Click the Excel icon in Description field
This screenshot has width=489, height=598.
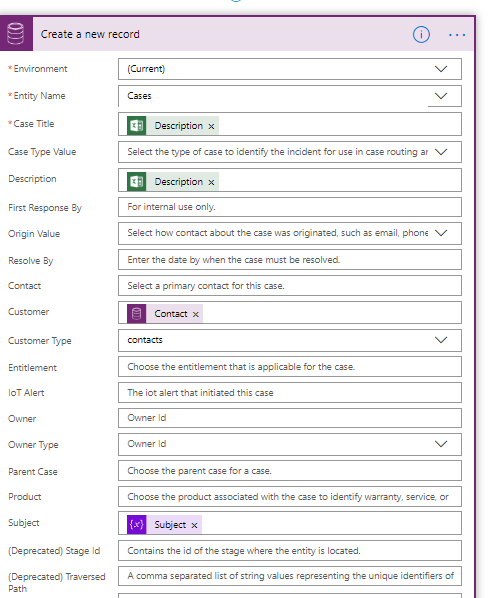[137, 182]
